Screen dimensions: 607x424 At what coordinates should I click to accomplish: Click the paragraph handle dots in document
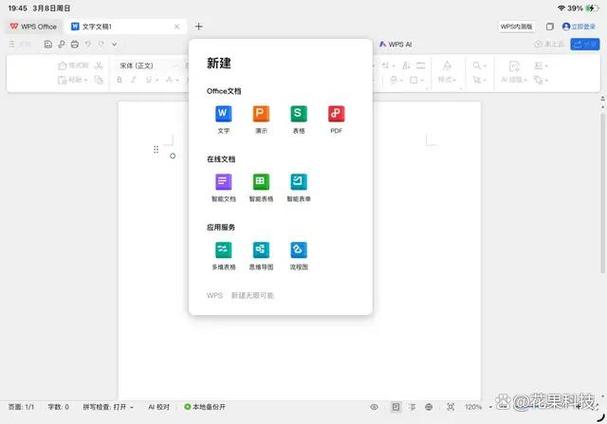pos(156,149)
